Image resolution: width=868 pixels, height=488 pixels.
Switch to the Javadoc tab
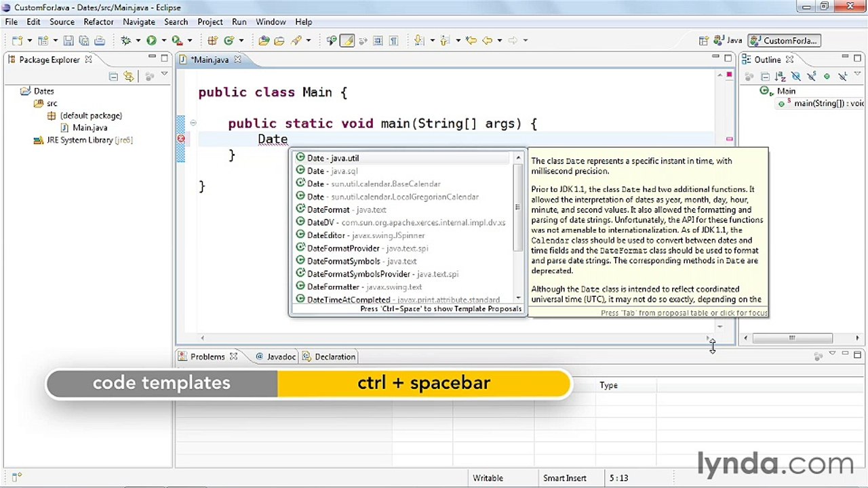tap(275, 357)
